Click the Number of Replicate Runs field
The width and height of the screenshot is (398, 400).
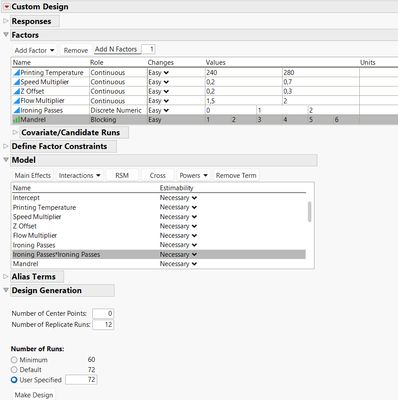(x=103, y=324)
